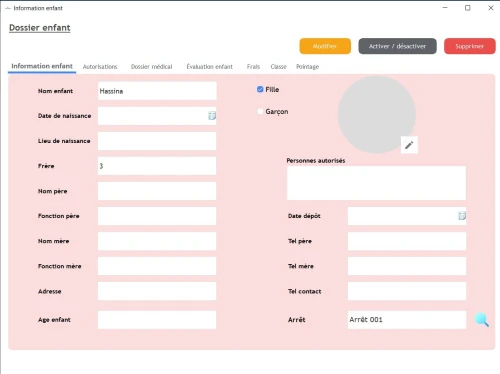Click the child photo placeholder circle
The image size is (500, 374).
click(377, 115)
